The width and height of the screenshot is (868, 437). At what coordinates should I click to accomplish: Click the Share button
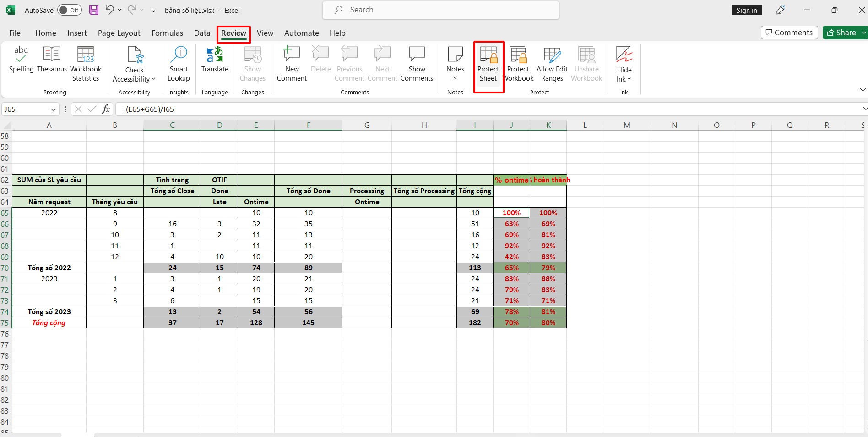click(843, 32)
